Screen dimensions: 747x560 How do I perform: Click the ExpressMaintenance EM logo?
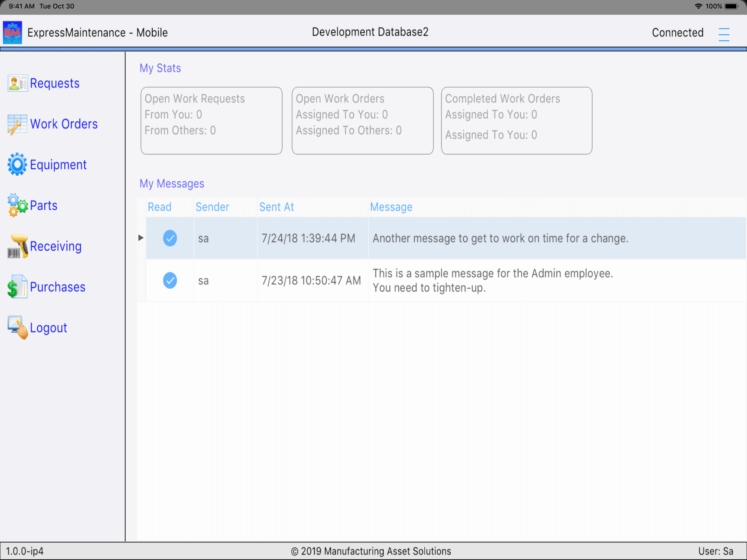[x=13, y=33]
